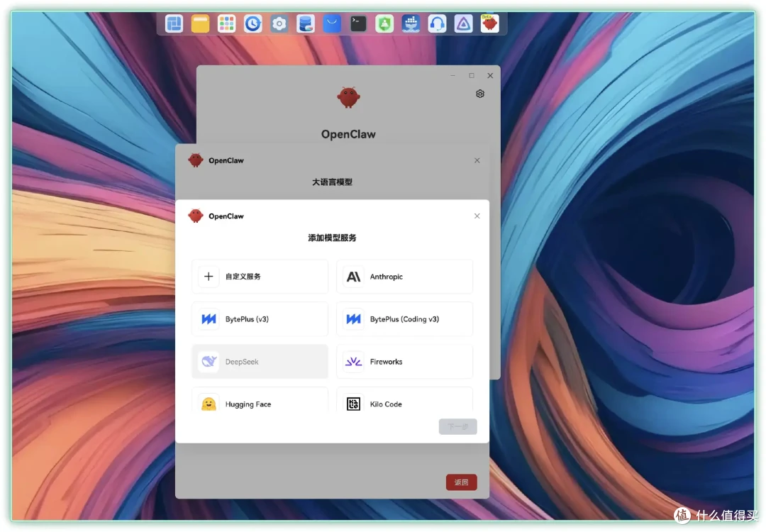
Task: Click the BytePlus (v3) logo icon
Action: (209, 319)
